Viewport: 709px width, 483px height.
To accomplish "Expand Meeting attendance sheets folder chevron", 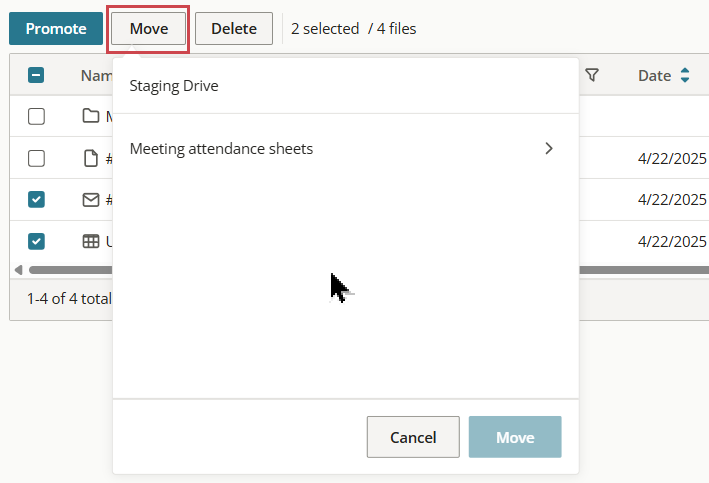I will 549,148.
